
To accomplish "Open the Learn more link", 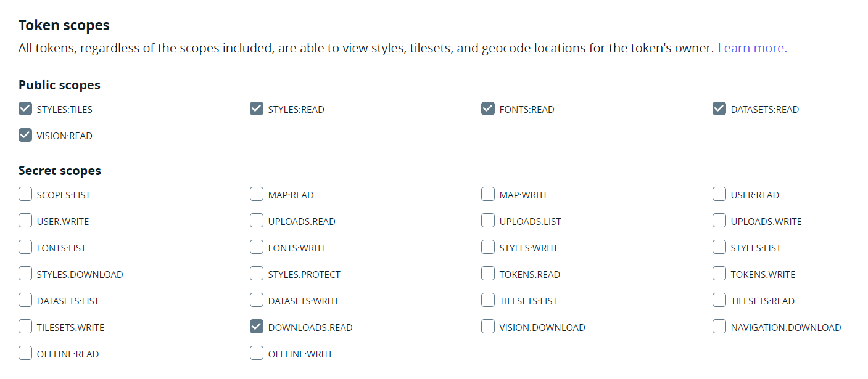I will 752,48.
